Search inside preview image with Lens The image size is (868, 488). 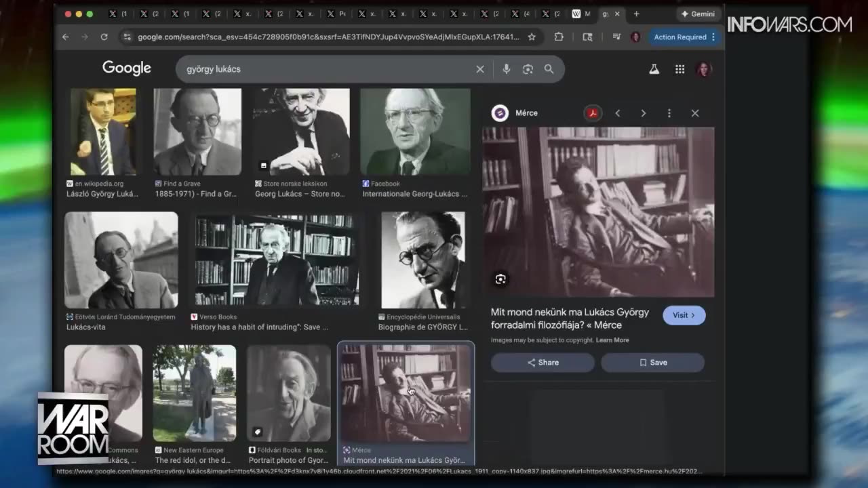[x=500, y=279]
